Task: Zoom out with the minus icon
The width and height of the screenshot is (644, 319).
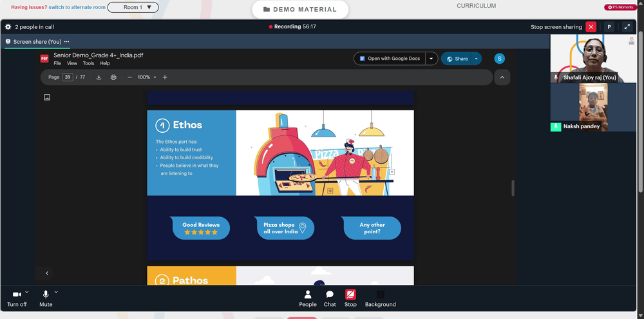Action: 130,77
